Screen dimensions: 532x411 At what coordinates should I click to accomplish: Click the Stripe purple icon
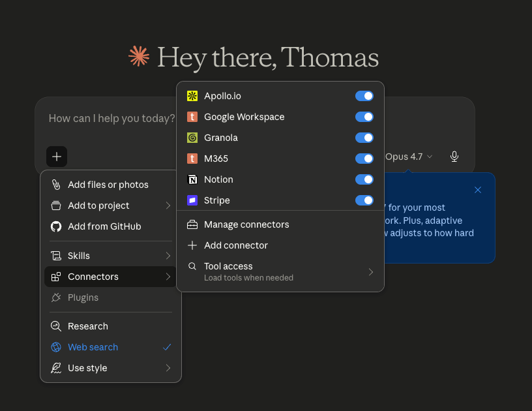point(192,200)
